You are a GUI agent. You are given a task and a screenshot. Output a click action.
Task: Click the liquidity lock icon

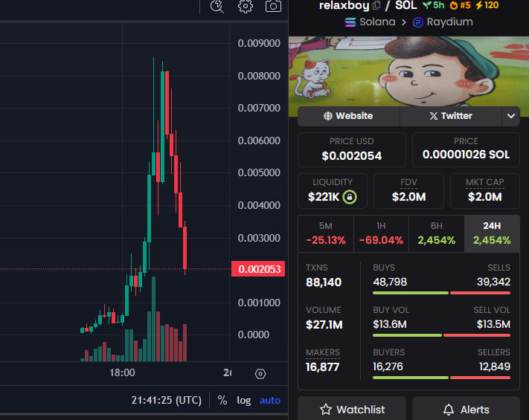[350, 197]
